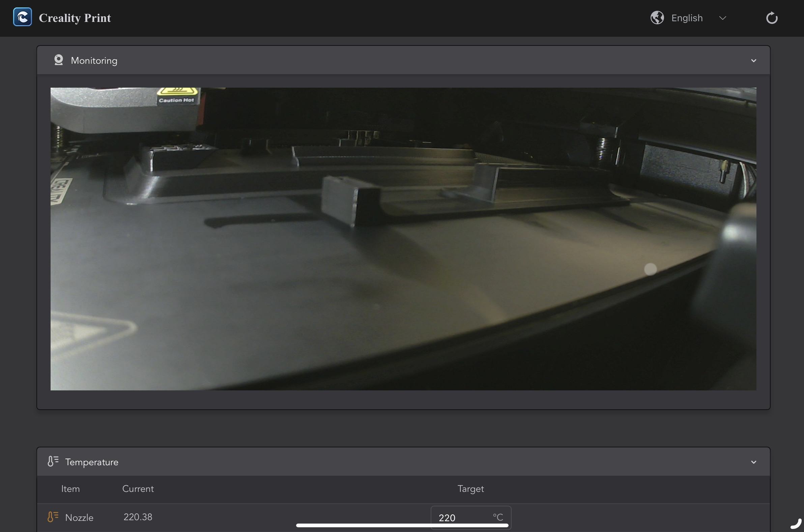Click the live camera feed view
804x532 pixels.
tap(403, 239)
